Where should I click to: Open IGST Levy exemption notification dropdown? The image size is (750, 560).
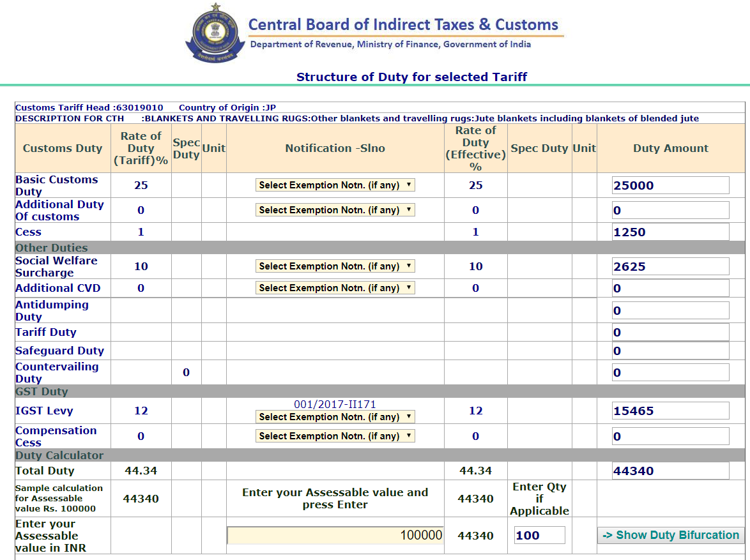coord(335,416)
